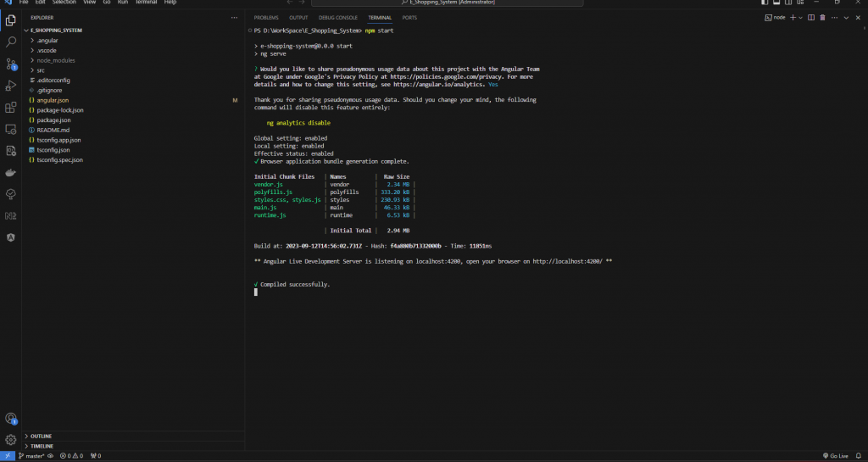Open errors and warnings in status bar

71,456
